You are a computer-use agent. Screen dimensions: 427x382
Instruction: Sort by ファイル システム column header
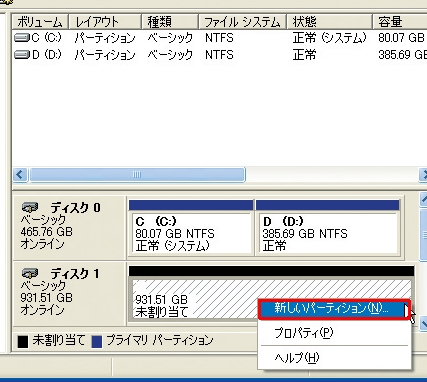pos(243,22)
